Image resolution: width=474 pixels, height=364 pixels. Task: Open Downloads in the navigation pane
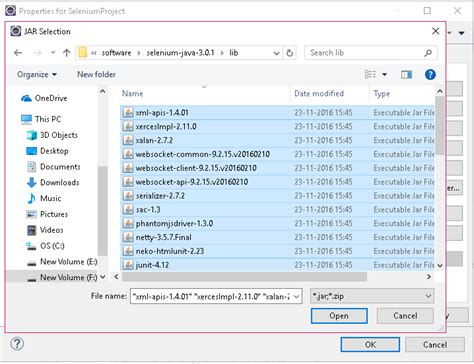point(53,182)
